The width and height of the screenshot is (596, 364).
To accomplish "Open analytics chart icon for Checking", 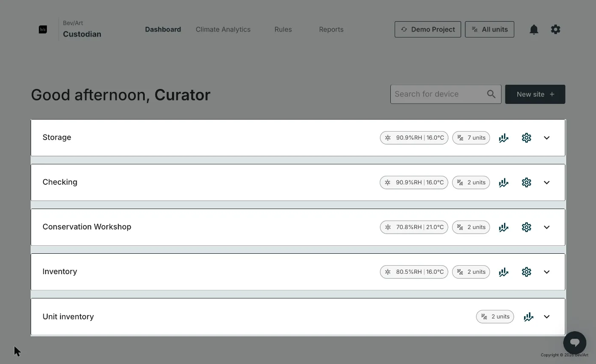I will [x=504, y=183].
